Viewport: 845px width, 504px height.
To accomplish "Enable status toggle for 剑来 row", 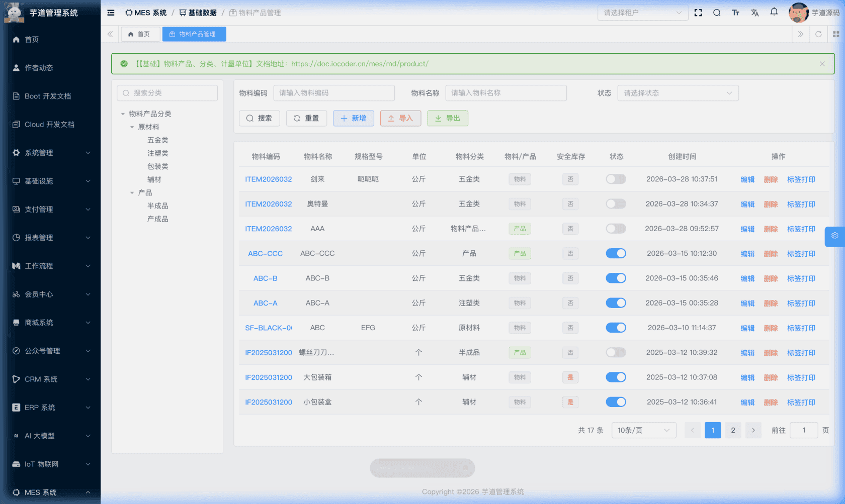I will (616, 179).
